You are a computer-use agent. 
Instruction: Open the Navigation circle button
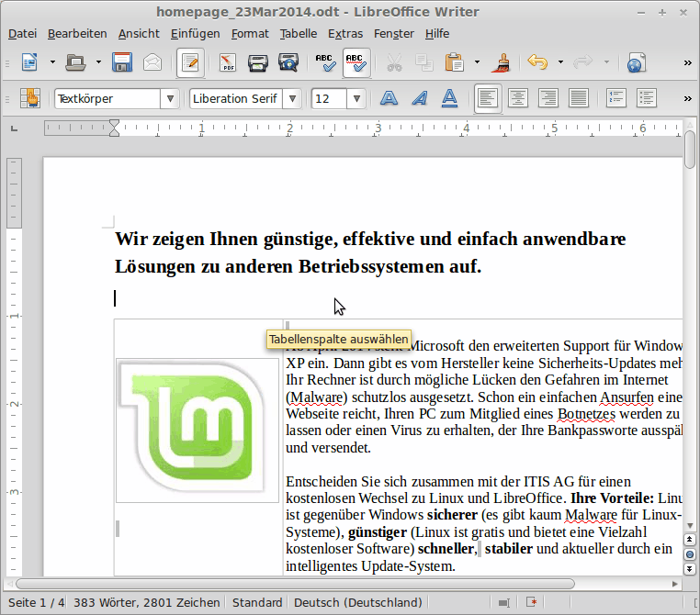[x=690, y=554]
